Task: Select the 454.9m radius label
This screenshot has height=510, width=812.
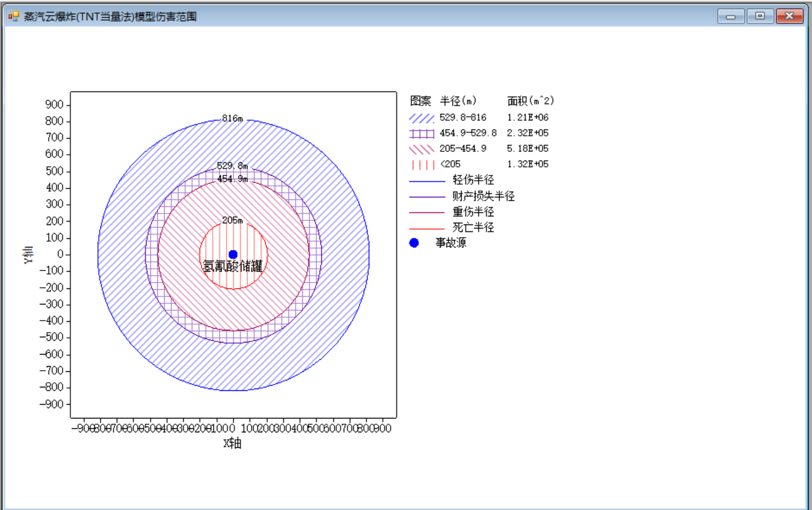Action: [x=232, y=179]
